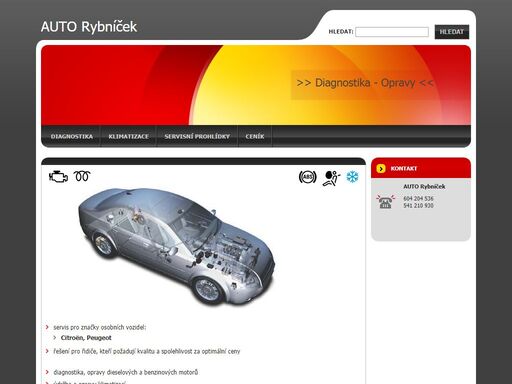512x384 pixels.
Task: Click the Hledat search button
Action: click(x=452, y=32)
